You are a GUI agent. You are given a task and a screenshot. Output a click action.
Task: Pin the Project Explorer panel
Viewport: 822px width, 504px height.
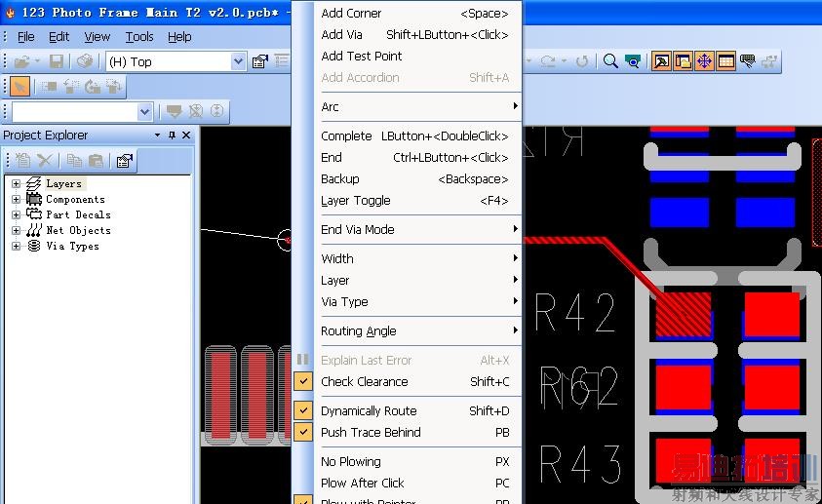(x=172, y=136)
